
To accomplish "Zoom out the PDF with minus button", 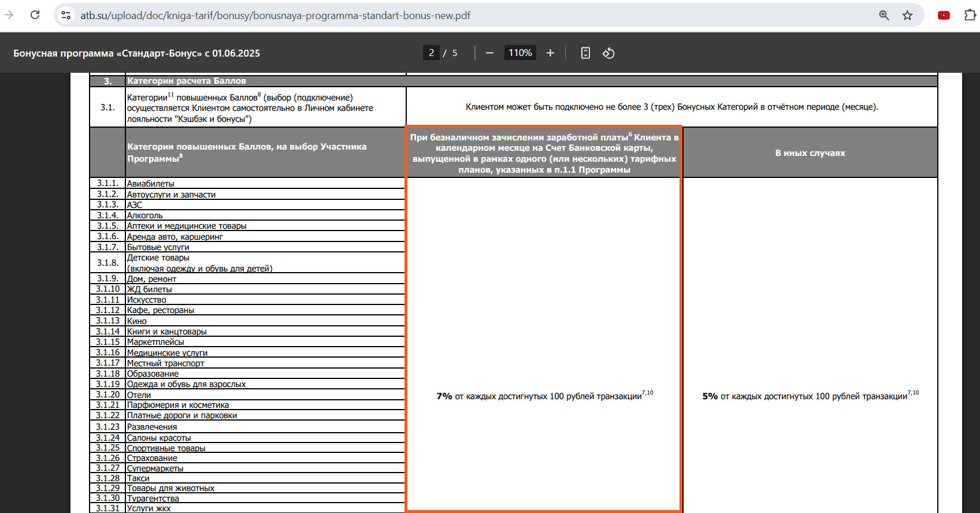I will pyautogui.click(x=490, y=53).
